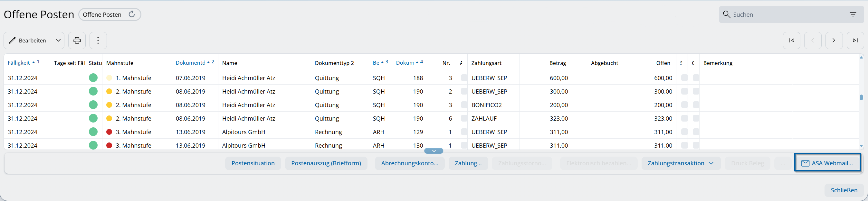Go to next record arrow
Viewport: 868px width, 201px height.
(834, 41)
